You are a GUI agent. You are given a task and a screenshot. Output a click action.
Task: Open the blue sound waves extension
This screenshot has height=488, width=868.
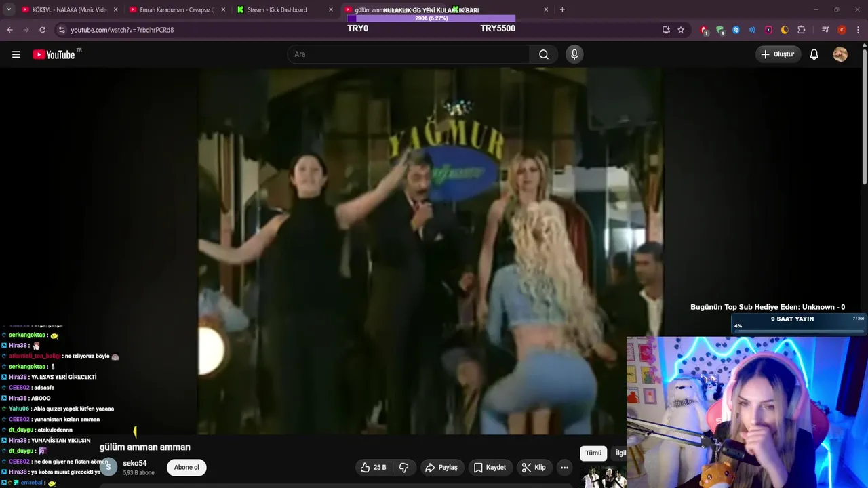coord(752,30)
